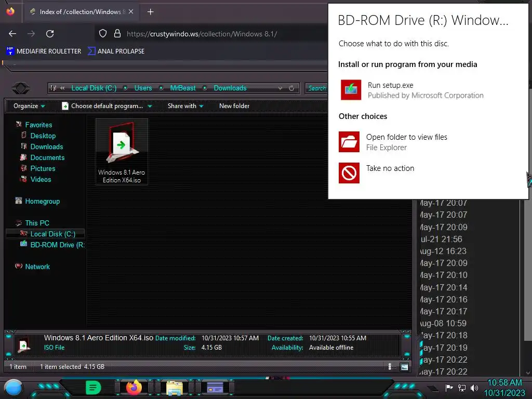Open Pictures in sidebar

[43, 168]
